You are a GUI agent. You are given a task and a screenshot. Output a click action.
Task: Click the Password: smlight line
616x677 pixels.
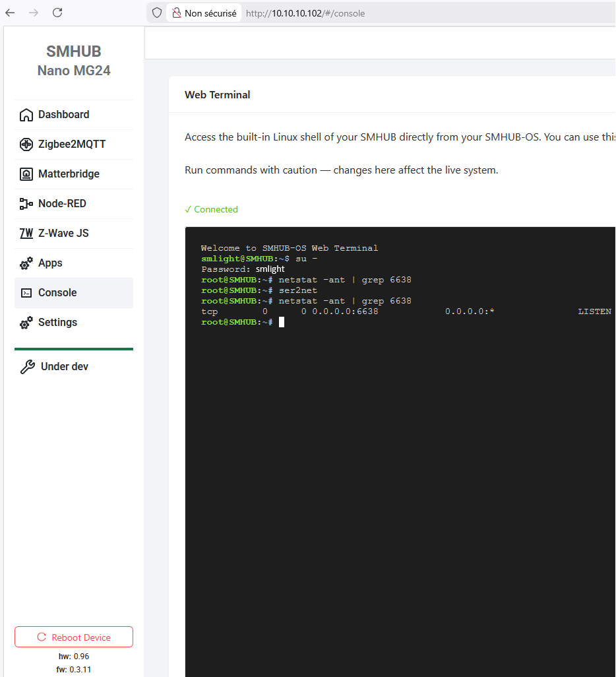coord(243,269)
